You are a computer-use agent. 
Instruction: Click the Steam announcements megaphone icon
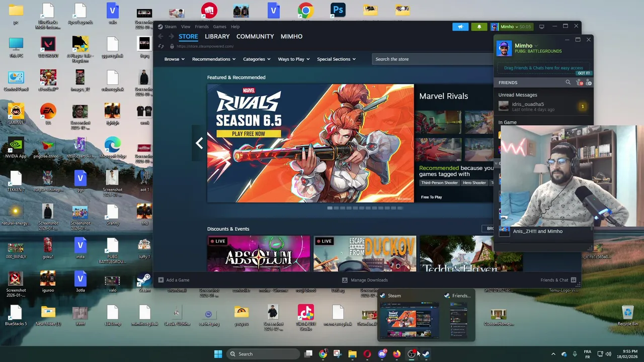pos(460,27)
